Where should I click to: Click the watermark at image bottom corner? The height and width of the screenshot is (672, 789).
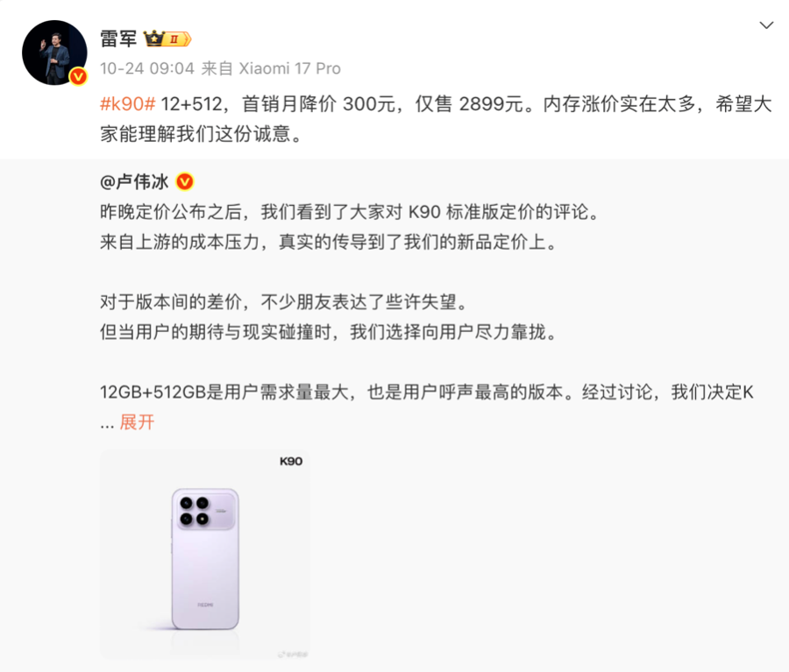pyautogui.click(x=293, y=654)
